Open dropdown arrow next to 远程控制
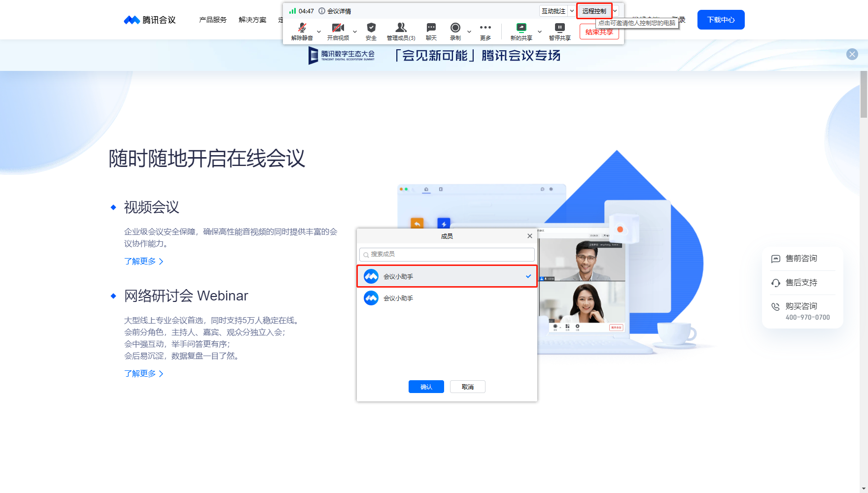The height and width of the screenshot is (493, 868). point(615,11)
